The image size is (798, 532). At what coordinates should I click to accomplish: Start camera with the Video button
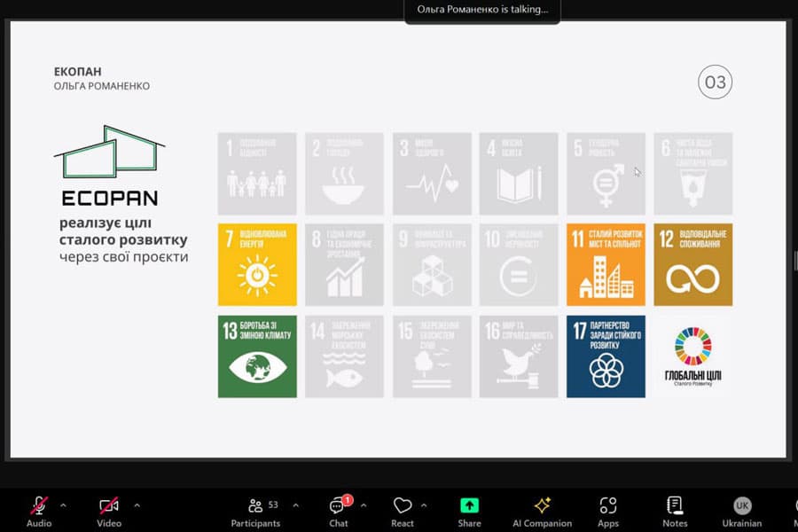(x=109, y=512)
